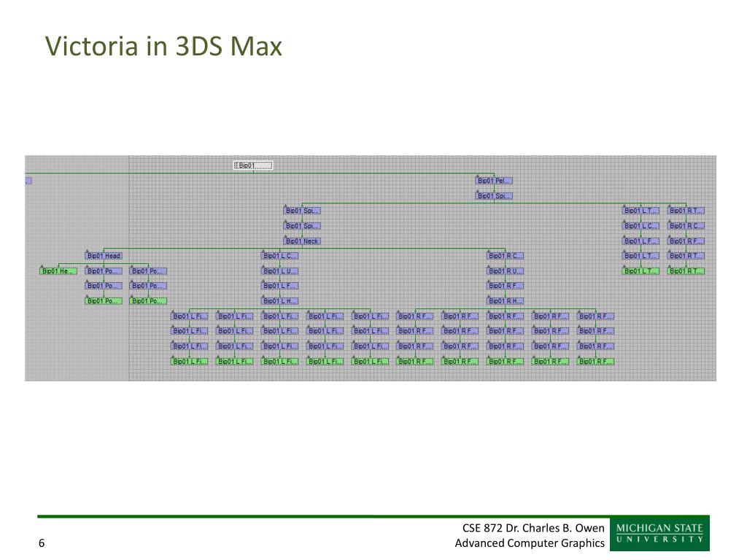The width and height of the screenshot is (747, 560).
Task: Select the Bip01 Head node
Action: tap(104, 256)
